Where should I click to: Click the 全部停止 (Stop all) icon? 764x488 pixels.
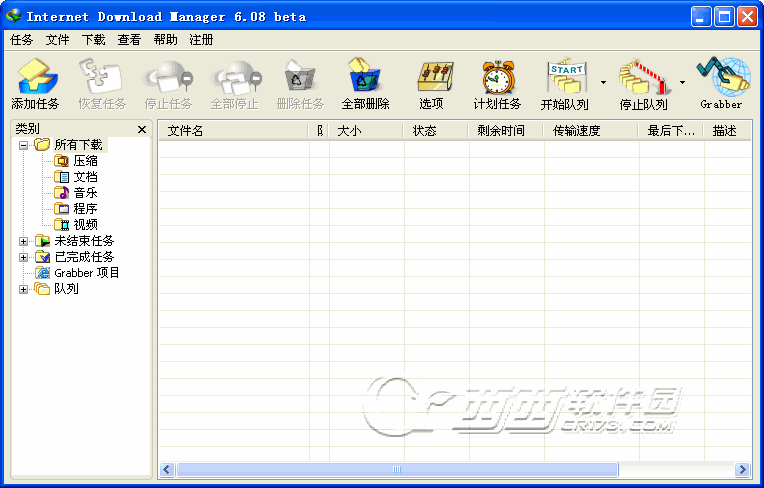(235, 76)
